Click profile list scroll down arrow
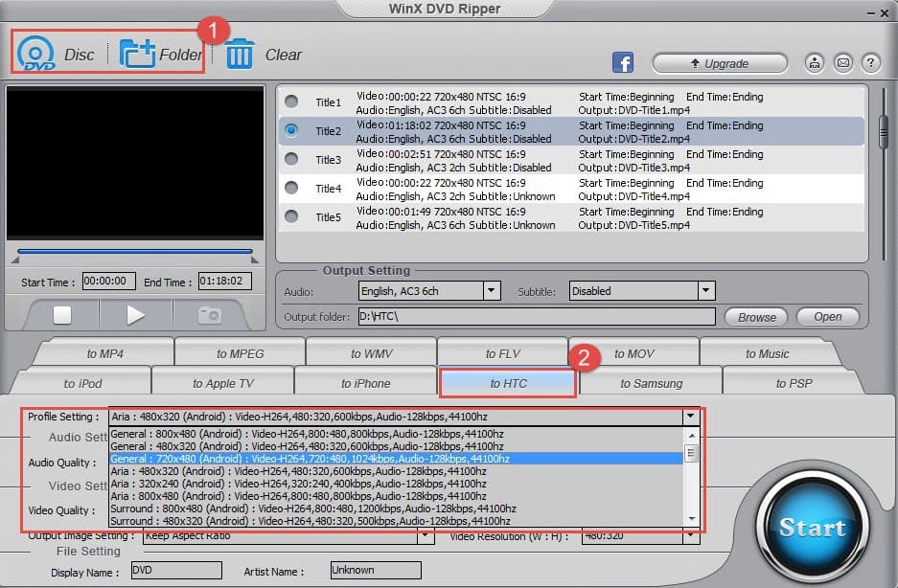Image resolution: width=898 pixels, height=588 pixels. [x=692, y=519]
